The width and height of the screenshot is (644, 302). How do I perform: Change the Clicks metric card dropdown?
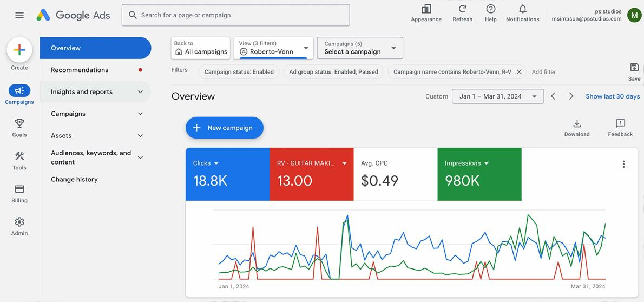(216, 163)
